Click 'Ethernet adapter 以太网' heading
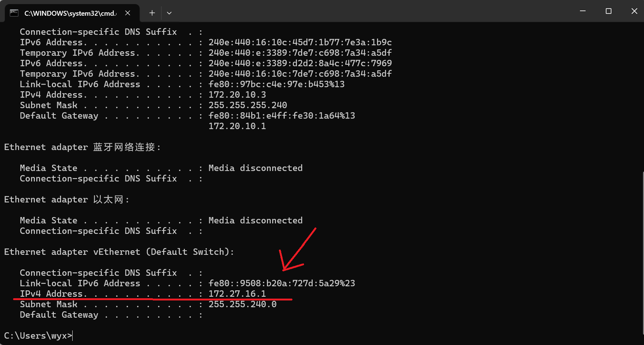Image resolution: width=644 pixels, height=345 pixels. (x=67, y=199)
